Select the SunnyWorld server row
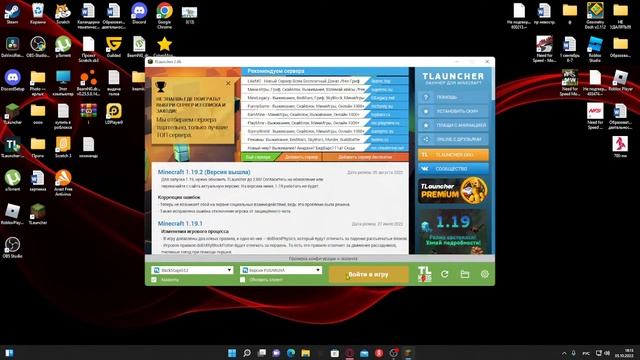This screenshot has width=640, height=360. coord(324,131)
